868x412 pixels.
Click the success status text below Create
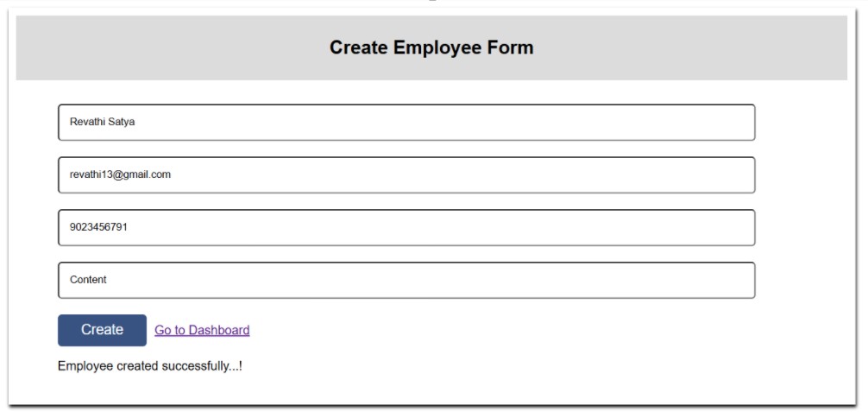tap(149, 366)
